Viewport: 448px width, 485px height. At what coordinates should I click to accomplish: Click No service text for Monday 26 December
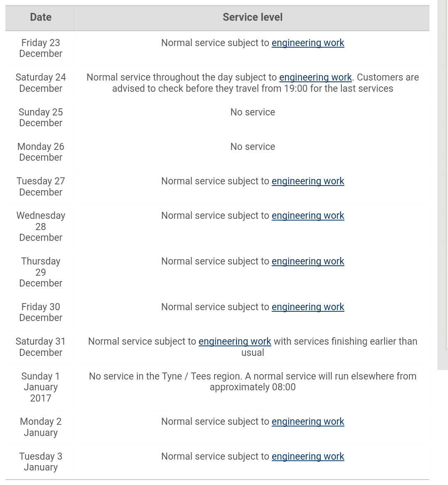[x=253, y=147]
